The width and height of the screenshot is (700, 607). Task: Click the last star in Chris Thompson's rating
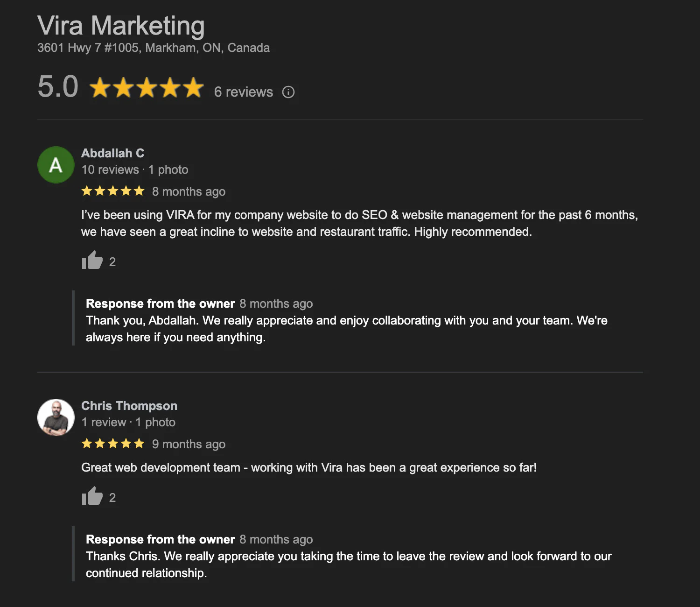140,444
